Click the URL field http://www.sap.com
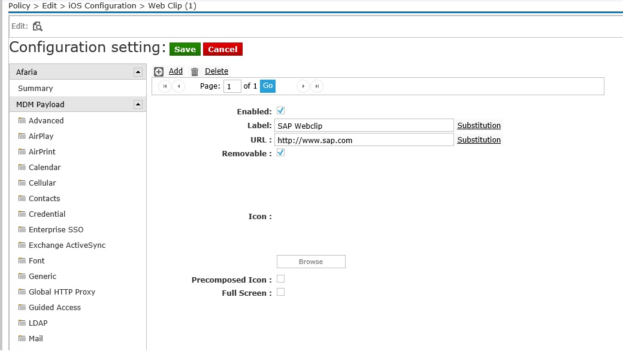Screen dimensions: 623x364 (x=364, y=139)
